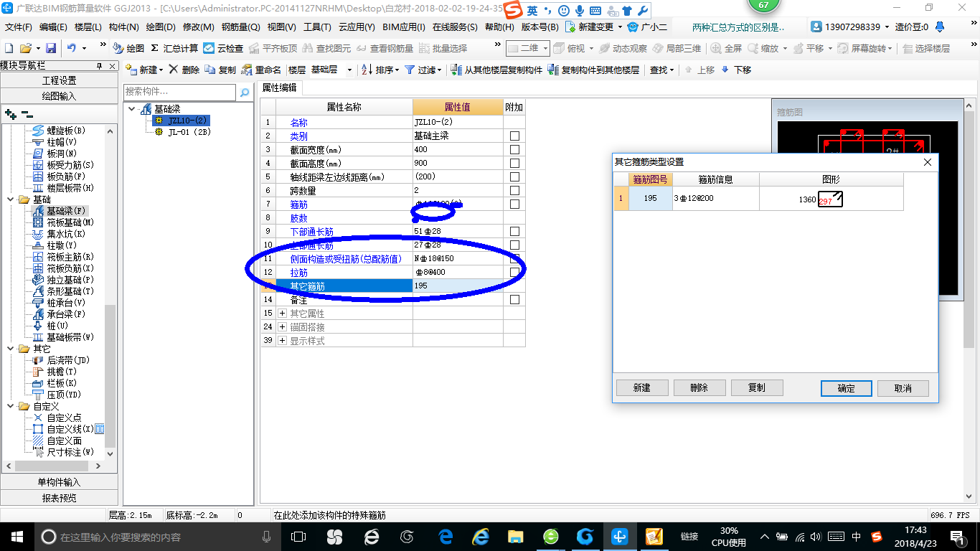This screenshot has width=980, height=551.
Task: Collapse the 自定义 folder in navigation tree
Action: pos(10,406)
